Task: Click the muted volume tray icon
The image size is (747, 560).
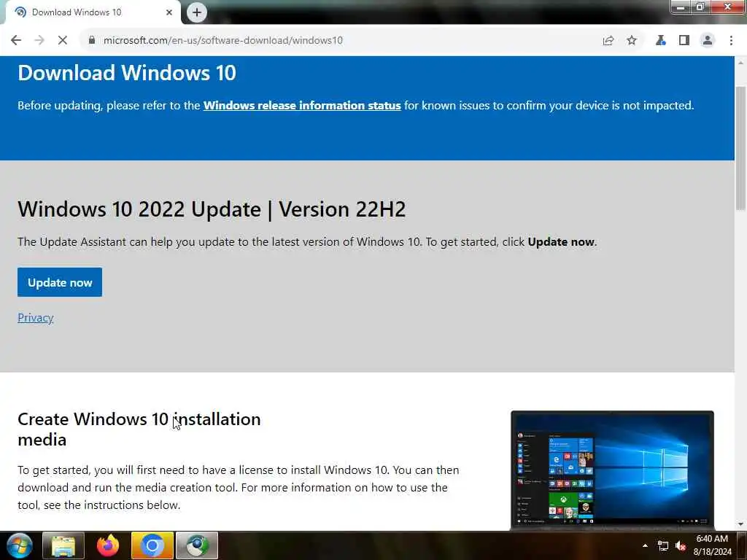Action: click(681, 545)
